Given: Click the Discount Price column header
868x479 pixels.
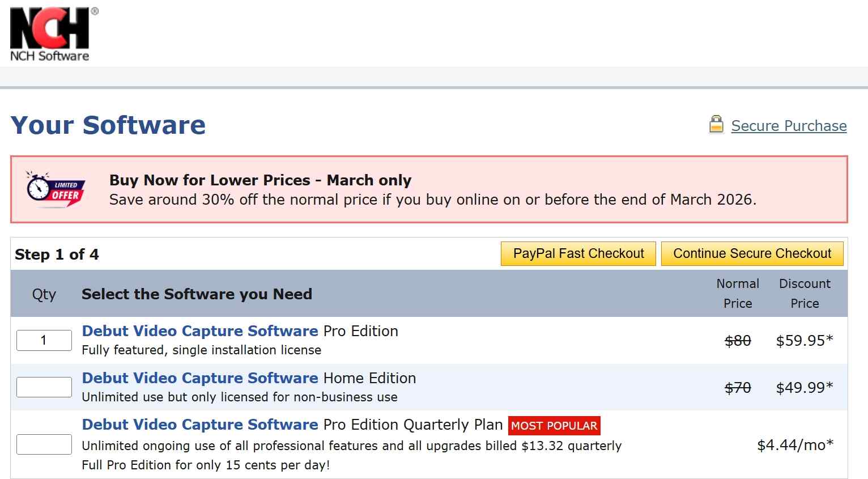Looking at the screenshot, I should pyautogui.click(x=805, y=293).
